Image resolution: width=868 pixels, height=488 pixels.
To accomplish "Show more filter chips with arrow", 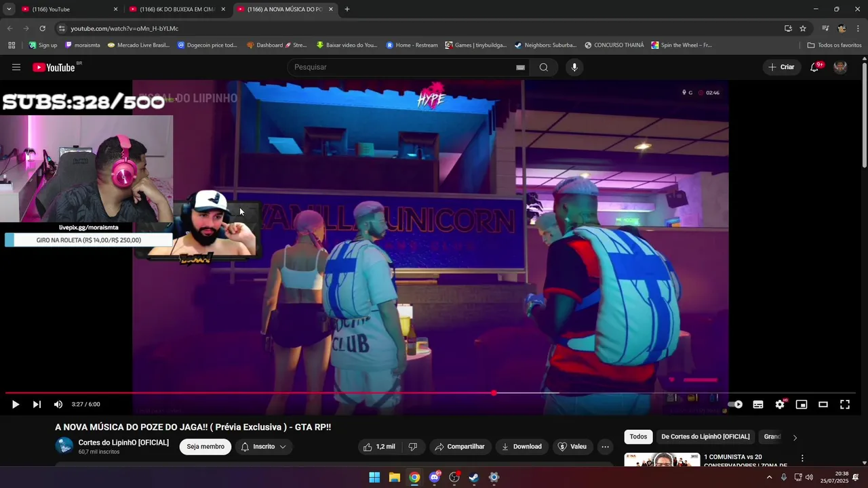I will pyautogui.click(x=795, y=437).
